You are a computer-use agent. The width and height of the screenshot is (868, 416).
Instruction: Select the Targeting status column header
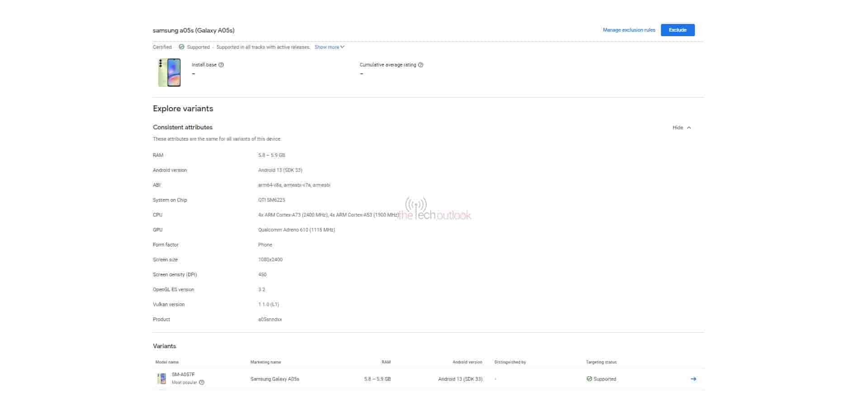(x=601, y=362)
